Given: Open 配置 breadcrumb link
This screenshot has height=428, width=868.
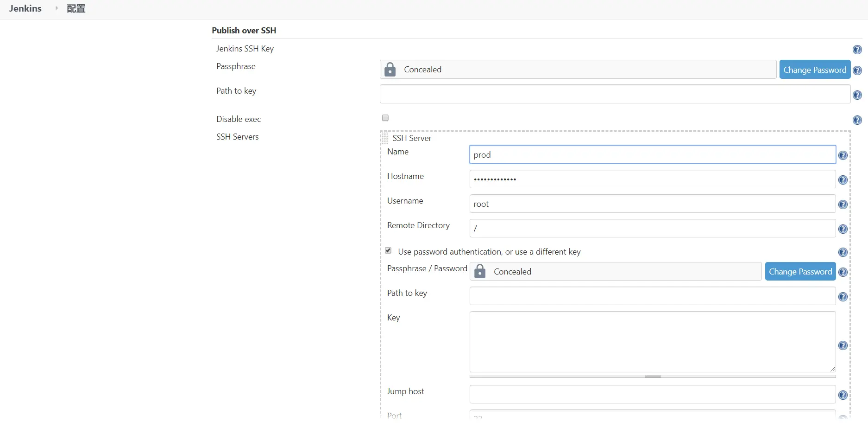Looking at the screenshot, I should tap(76, 8).
